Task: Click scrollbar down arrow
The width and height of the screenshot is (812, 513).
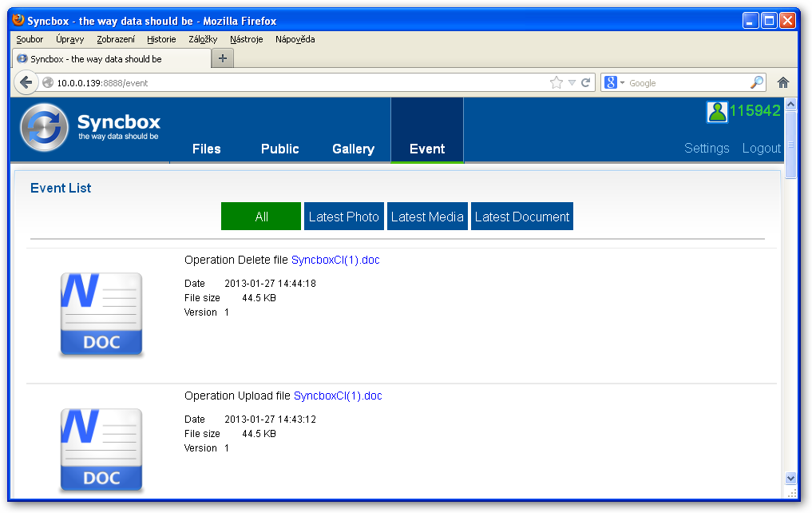Action: click(x=790, y=478)
